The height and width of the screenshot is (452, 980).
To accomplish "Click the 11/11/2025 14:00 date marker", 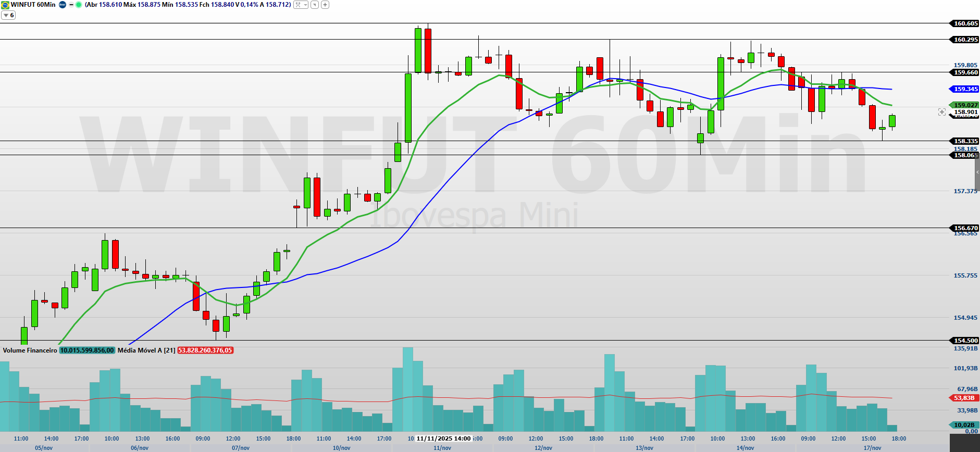I will pyautogui.click(x=443, y=438).
